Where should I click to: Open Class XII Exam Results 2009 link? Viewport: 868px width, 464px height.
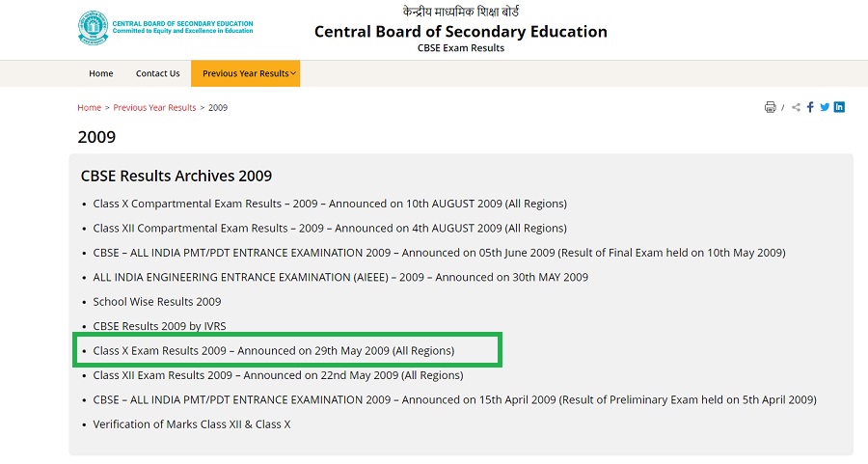click(x=278, y=375)
